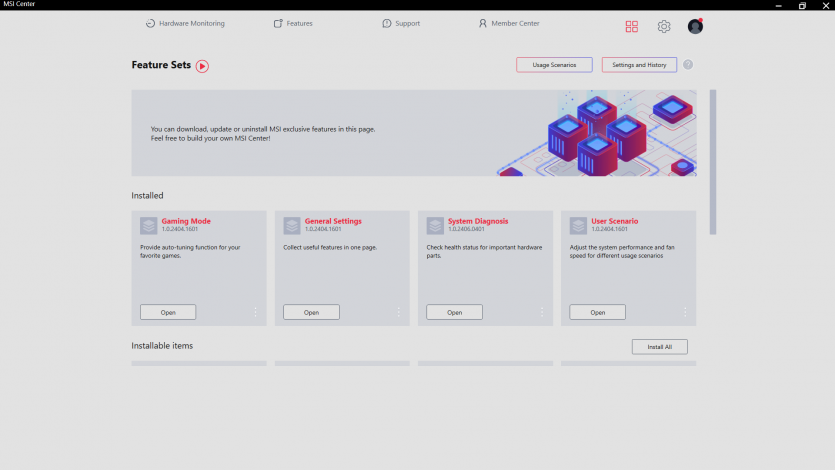The image size is (835, 470).
Task: Select the Features tab
Action: click(293, 23)
